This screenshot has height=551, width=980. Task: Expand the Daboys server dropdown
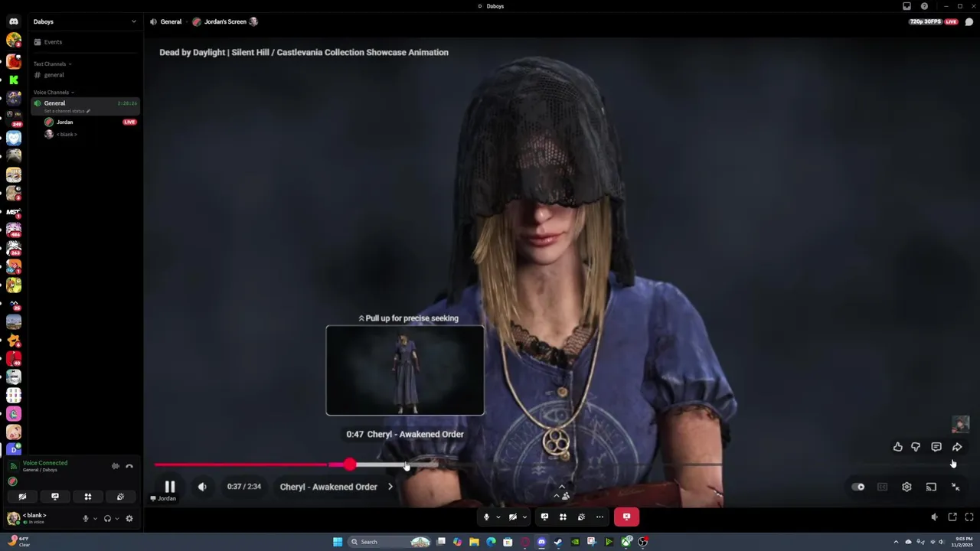[x=134, y=21]
